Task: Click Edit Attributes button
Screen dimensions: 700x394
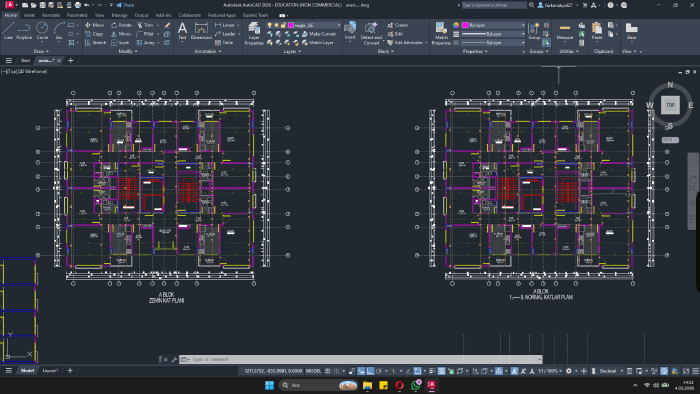Action: coord(405,43)
